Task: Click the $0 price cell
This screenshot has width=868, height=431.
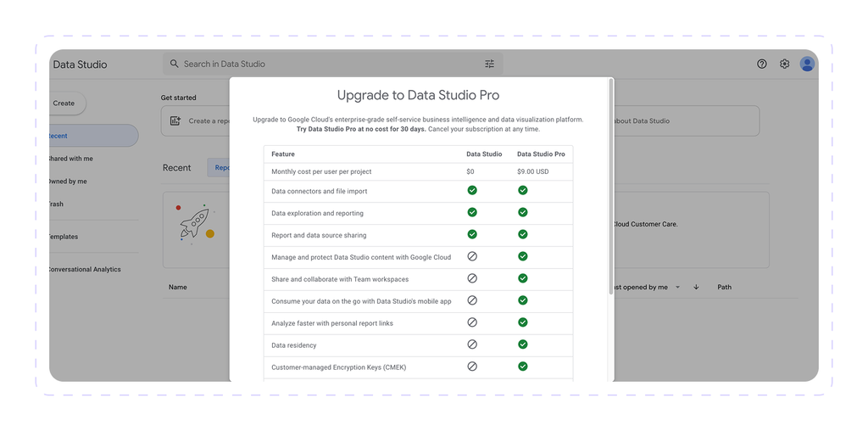Action: (x=470, y=171)
